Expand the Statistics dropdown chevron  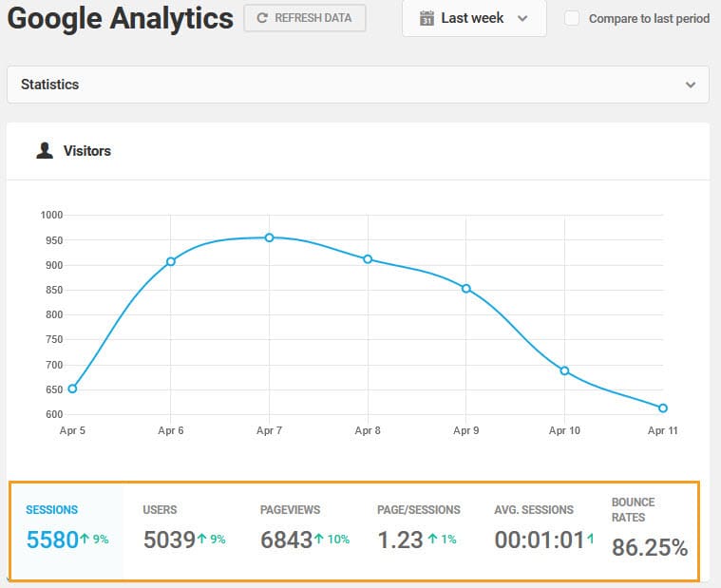click(x=691, y=85)
